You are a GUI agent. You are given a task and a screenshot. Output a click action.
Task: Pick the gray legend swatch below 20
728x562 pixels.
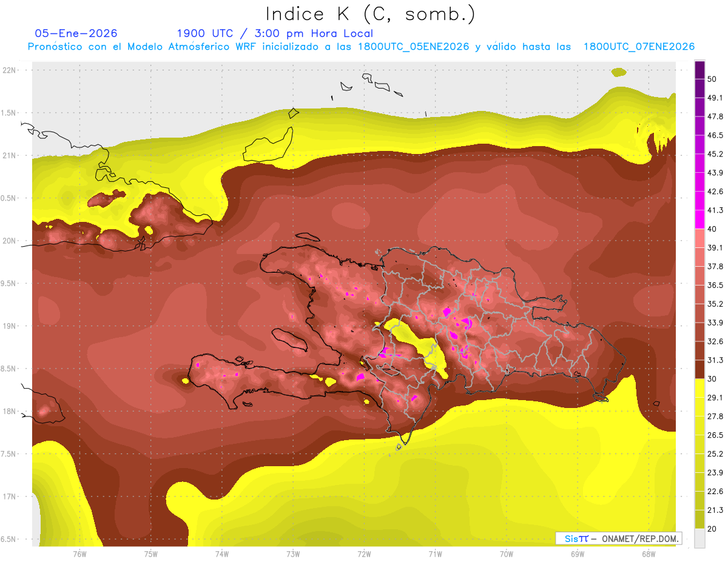(x=699, y=538)
